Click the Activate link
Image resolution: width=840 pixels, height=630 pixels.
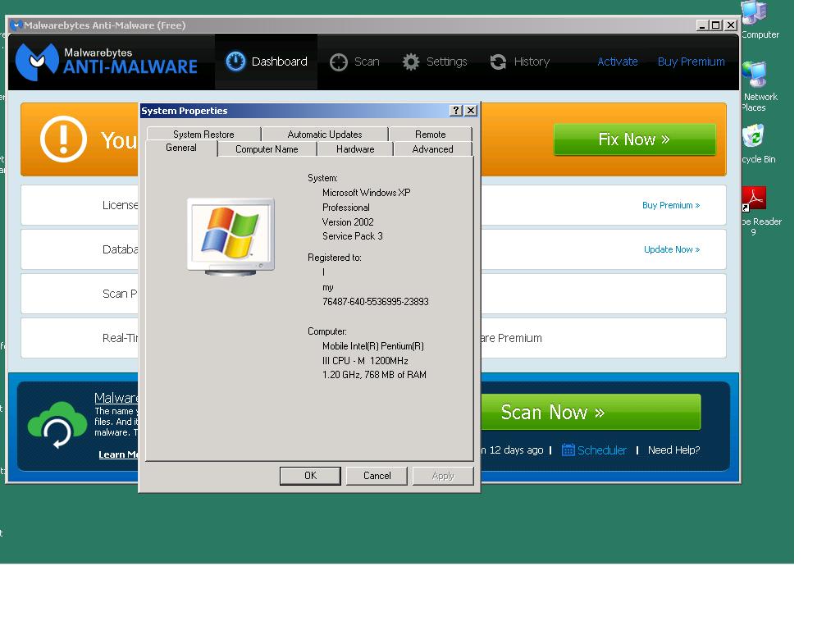pos(618,62)
